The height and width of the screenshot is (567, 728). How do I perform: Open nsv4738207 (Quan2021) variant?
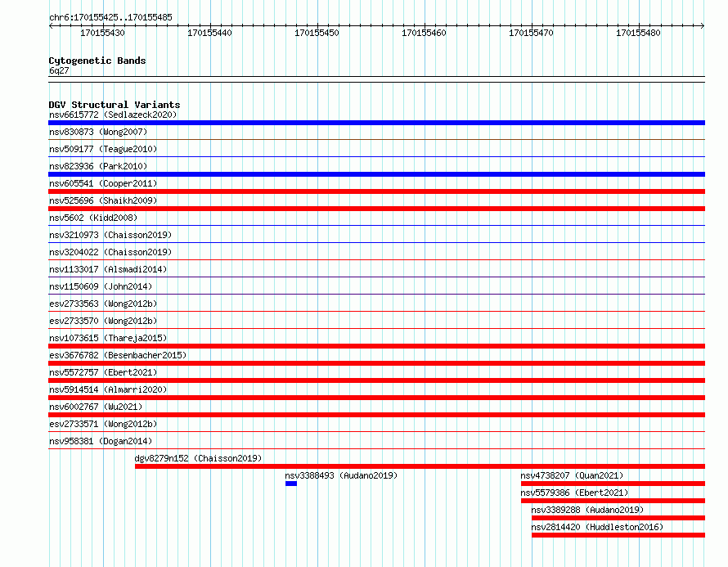pos(572,475)
